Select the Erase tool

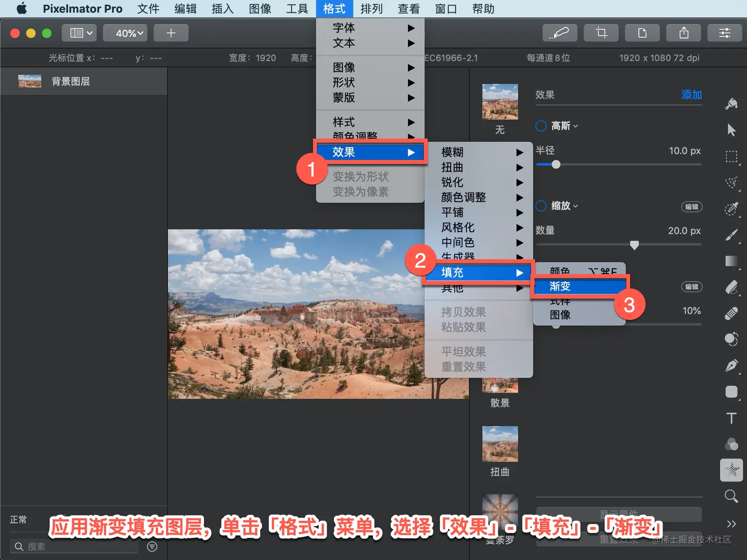(x=731, y=287)
